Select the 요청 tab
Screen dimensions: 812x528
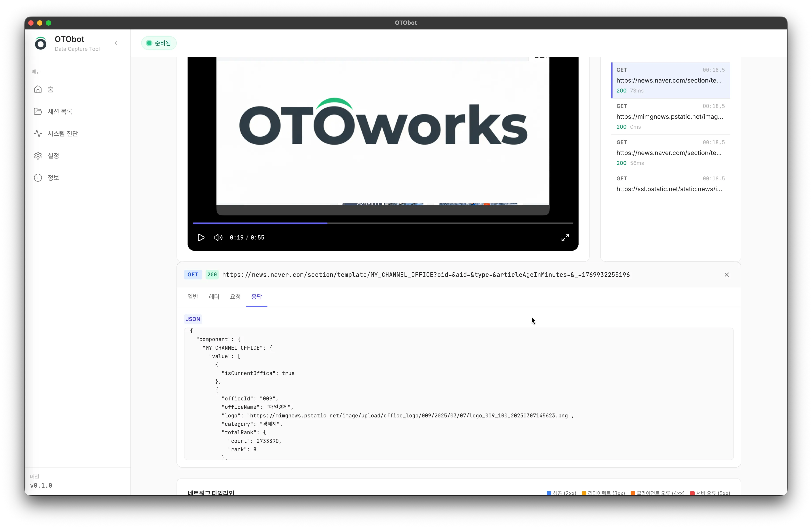click(235, 297)
